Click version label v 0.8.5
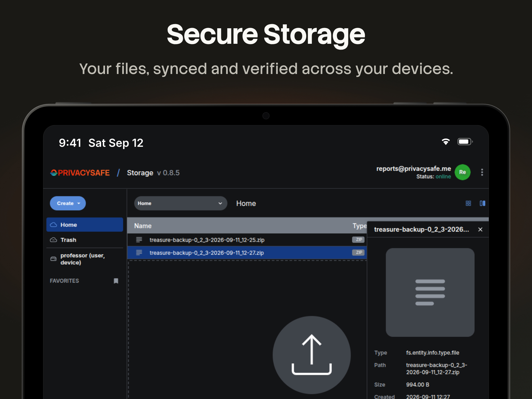This screenshot has width=532, height=399. (x=168, y=173)
